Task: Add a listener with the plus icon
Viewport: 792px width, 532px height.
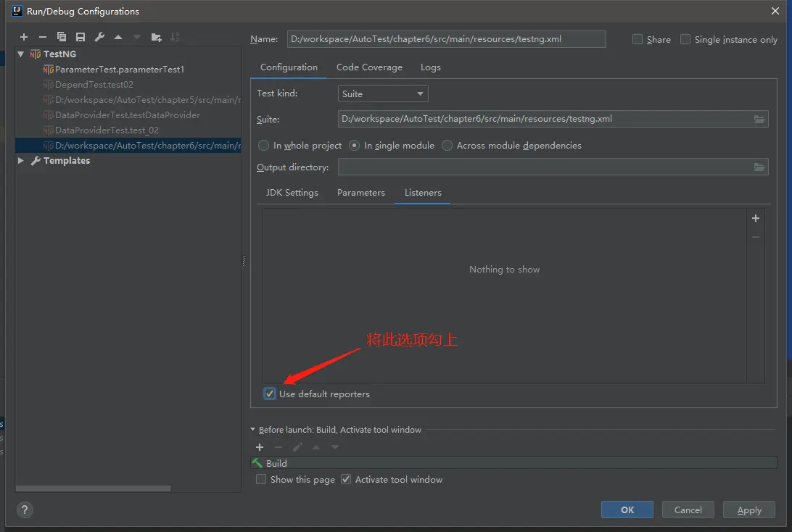Action: click(756, 218)
